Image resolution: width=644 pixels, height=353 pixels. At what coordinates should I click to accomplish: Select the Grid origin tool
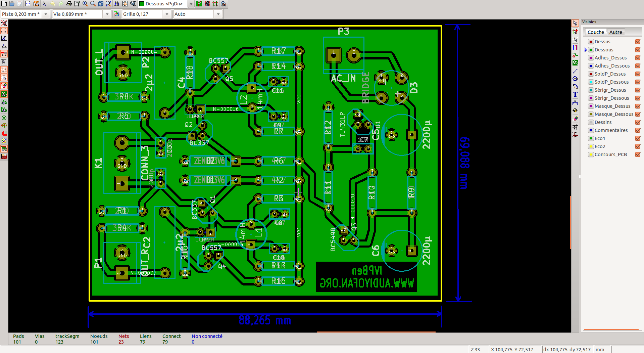click(x=575, y=135)
